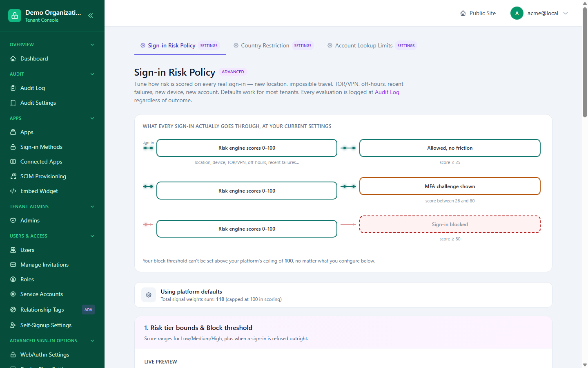Collapse the USERS & ACCESS section chevron
The width and height of the screenshot is (588, 368).
pos(92,236)
